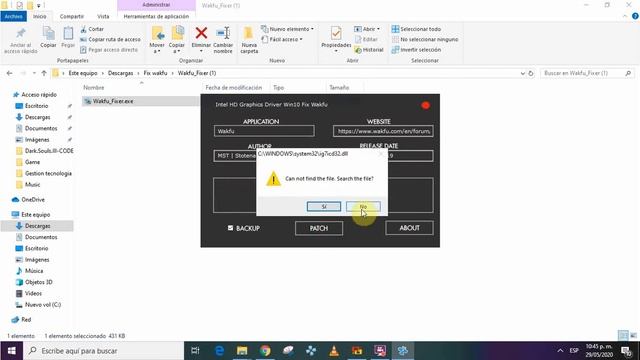
Task: Click the ABOUT button
Action: [x=409, y=228]
